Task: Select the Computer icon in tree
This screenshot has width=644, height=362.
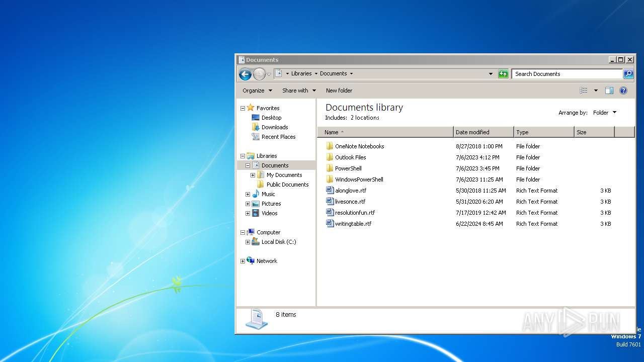Action: 251,232
